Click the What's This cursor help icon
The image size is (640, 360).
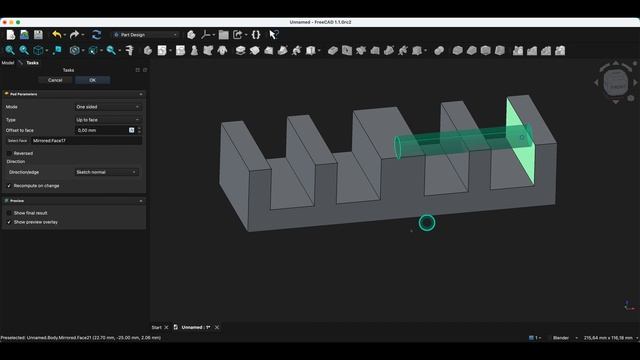click(x=273, y=35)
